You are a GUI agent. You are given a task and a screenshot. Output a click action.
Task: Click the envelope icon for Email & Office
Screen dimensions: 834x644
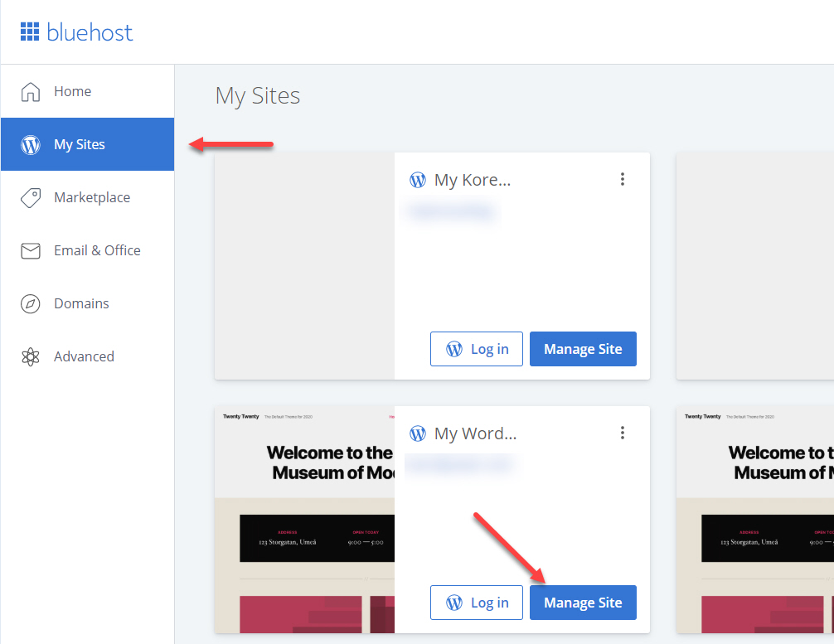click(31, 250)
